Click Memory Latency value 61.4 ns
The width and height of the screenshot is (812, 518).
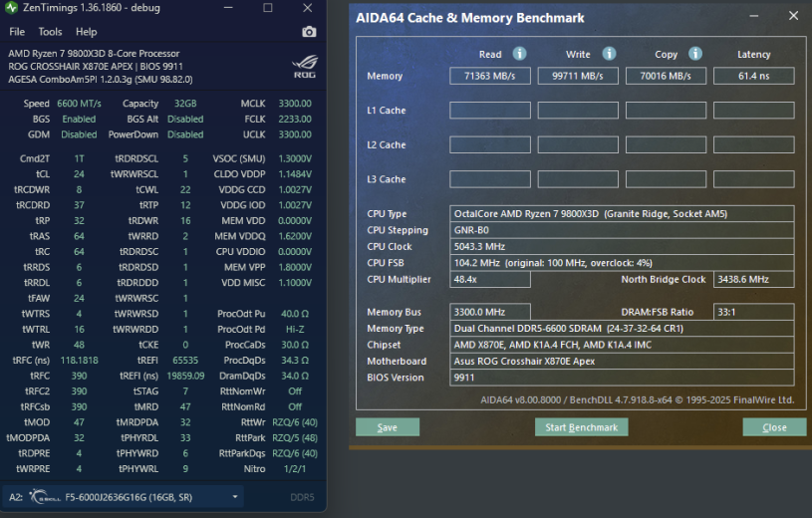pos(754,76)
